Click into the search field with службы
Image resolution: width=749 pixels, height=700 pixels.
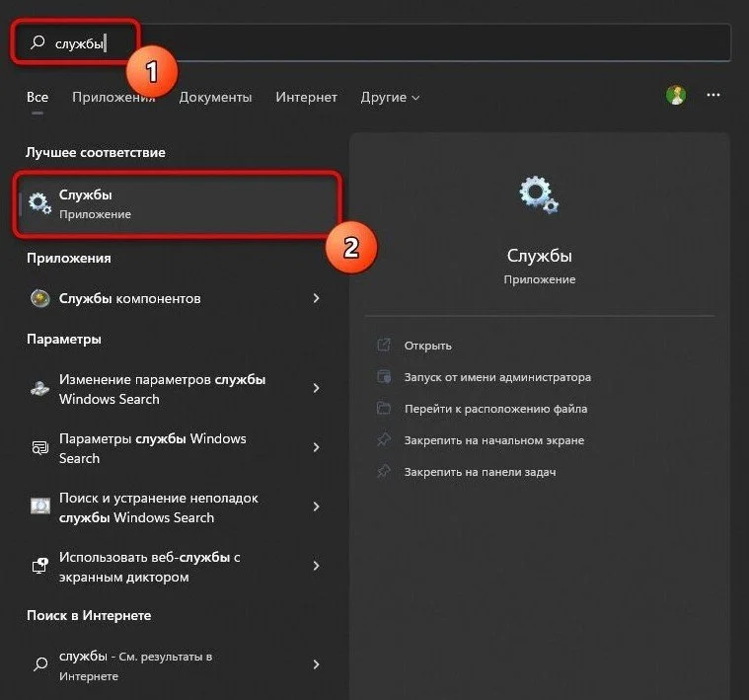(x=371, y=42)
